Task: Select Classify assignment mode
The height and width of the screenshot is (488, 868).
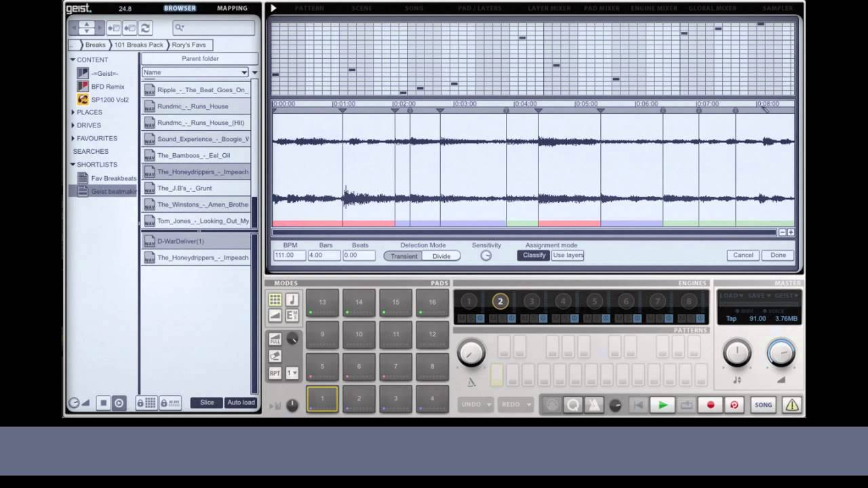Action: click(x=534, y=255)
